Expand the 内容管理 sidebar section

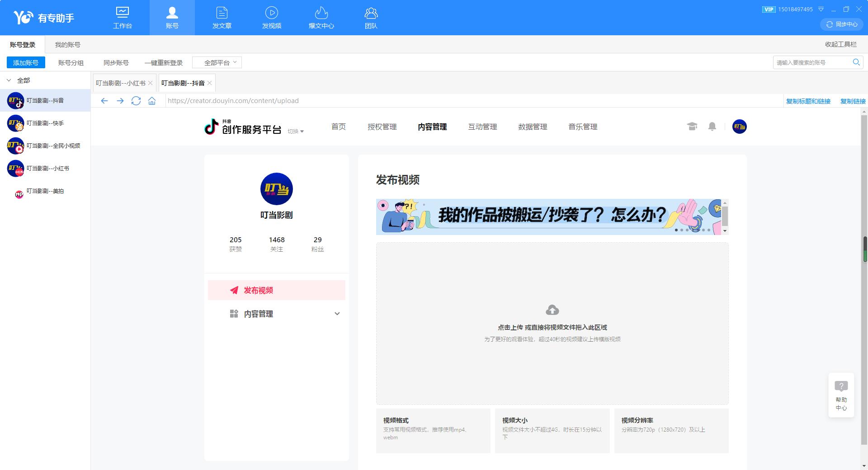pyautogui.click(x=337, y=314)
